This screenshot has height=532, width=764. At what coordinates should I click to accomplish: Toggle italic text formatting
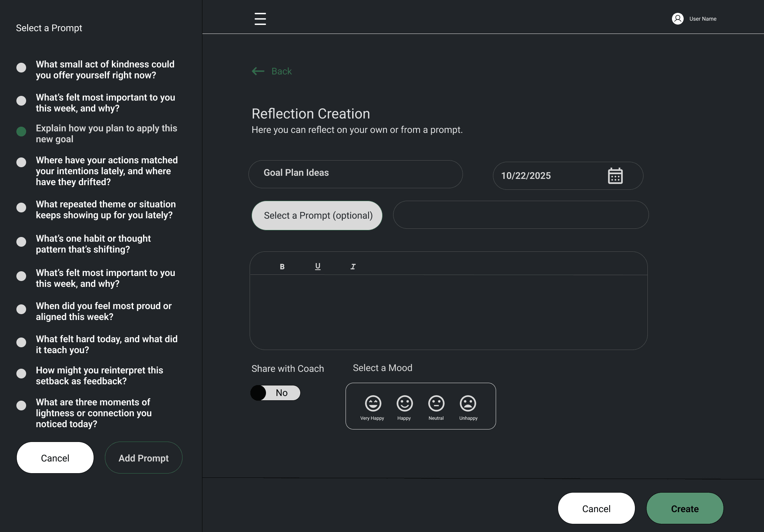click(353, 267)
